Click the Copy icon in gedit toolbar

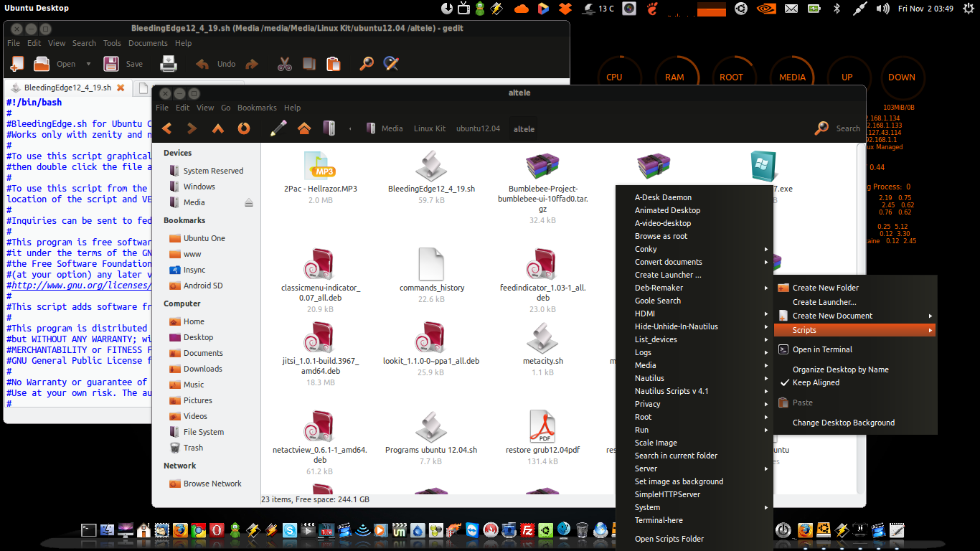309,64
